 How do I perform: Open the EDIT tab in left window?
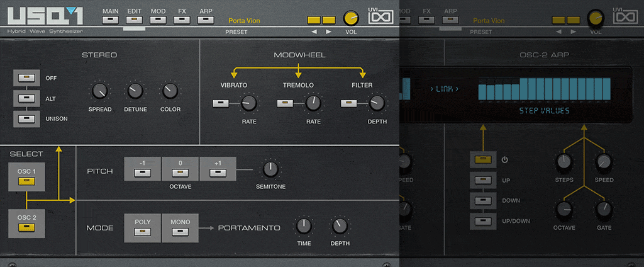(x=135, y=20)
